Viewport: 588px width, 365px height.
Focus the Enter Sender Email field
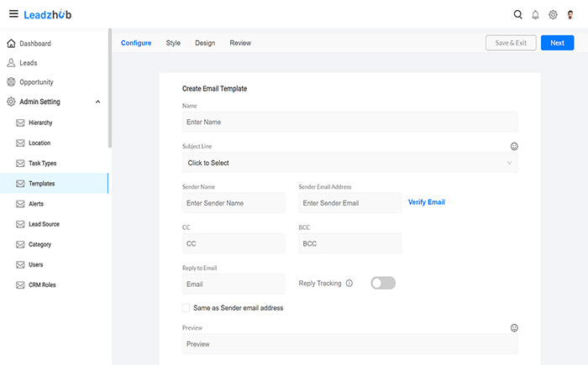(349, 203)
